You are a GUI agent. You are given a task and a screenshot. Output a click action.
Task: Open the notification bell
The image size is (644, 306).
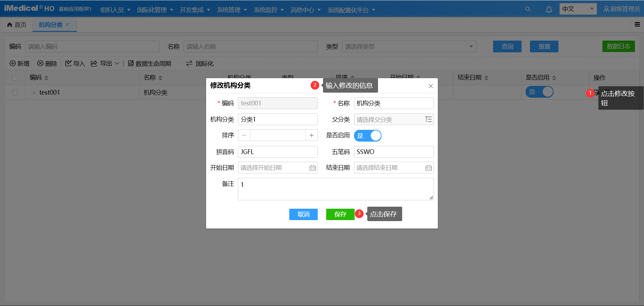click(x=549, y=9)
